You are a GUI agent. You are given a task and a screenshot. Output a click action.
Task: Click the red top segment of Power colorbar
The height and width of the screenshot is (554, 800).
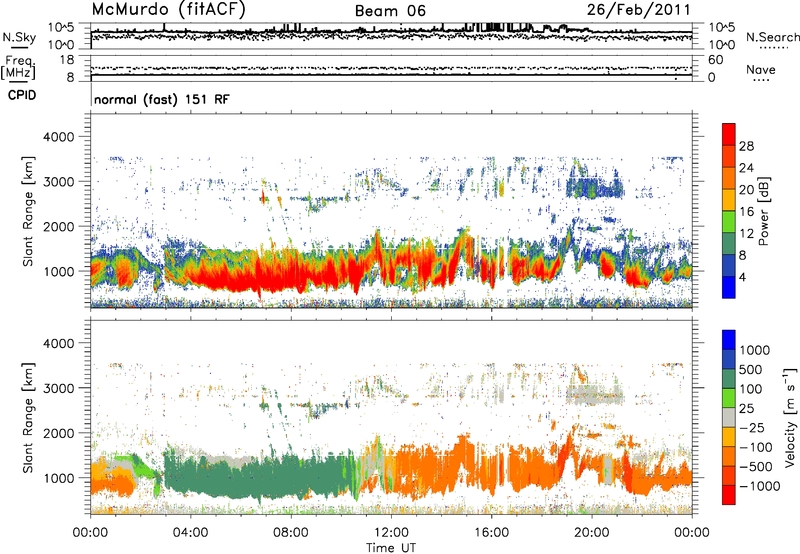click(729, 134)
